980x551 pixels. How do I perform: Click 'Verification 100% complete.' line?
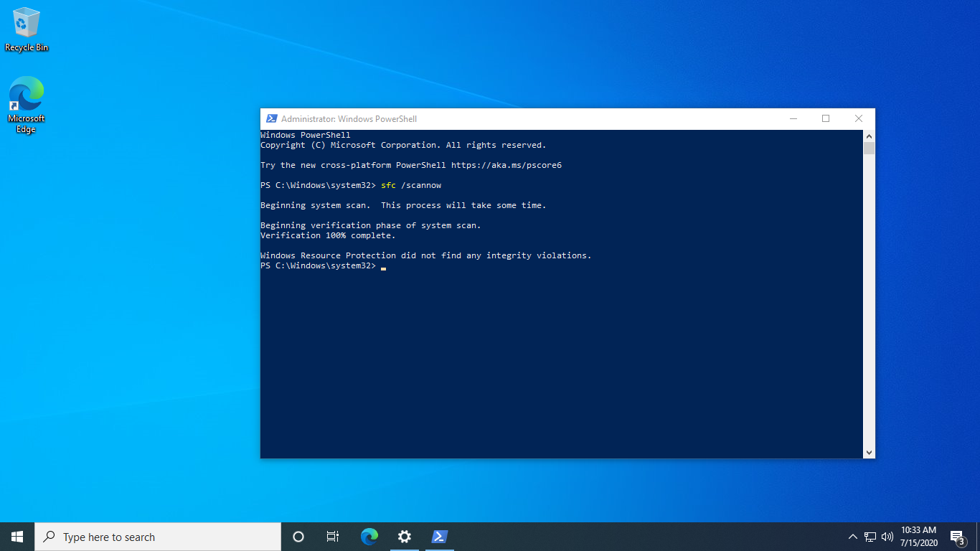click(328, 235)
